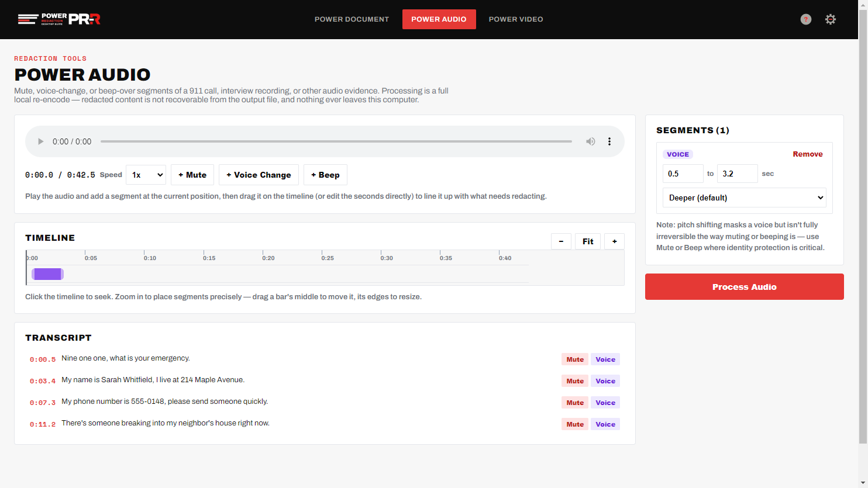Click transcript text about breaking into neighbor's house
This screenshot has width=868, height=488.
(x=166, y=423)
